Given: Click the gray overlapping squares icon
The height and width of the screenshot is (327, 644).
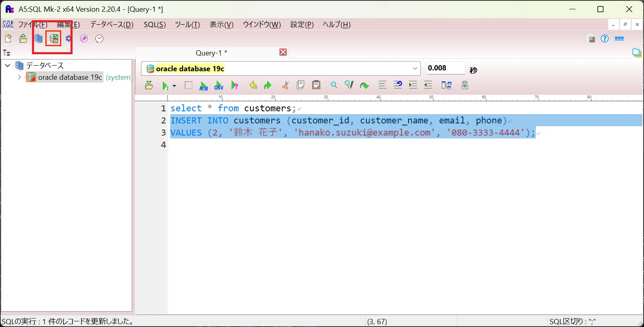Looking at the screenshot, I should point(591,38).
